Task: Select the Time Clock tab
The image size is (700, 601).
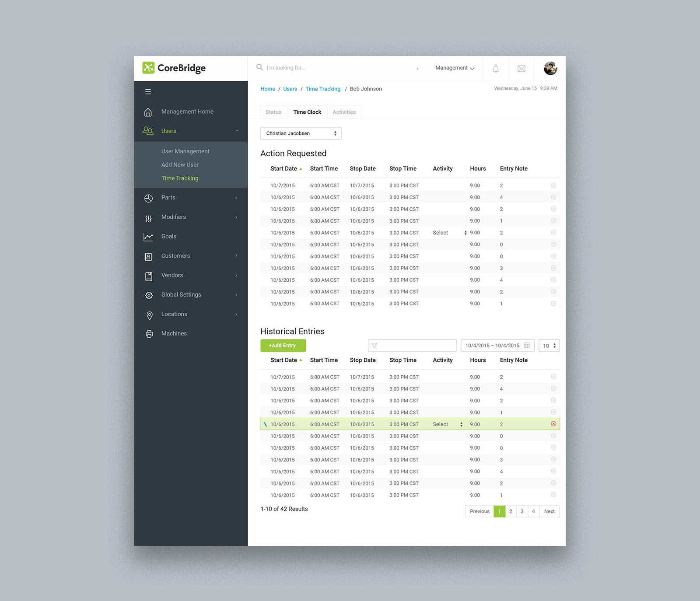Action: tap(307, 112)
